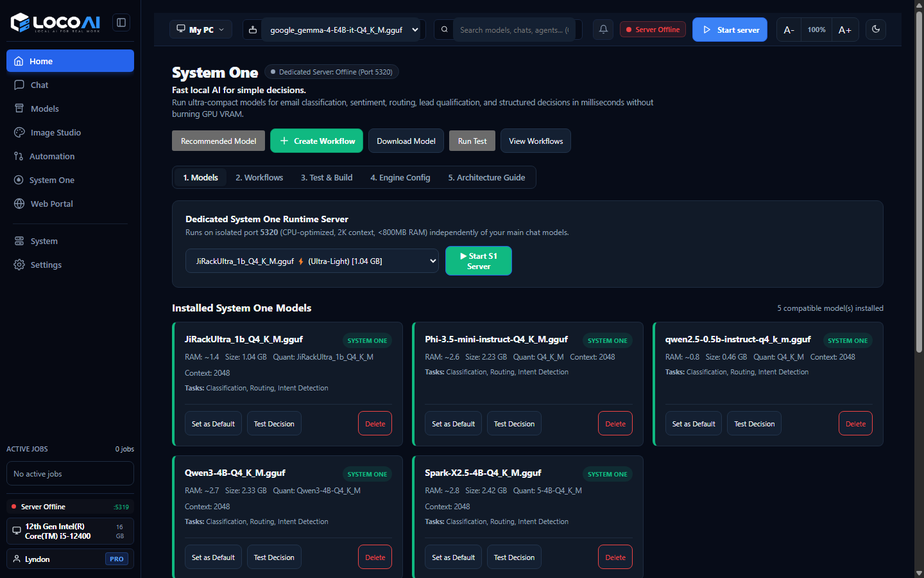Open the 4. Engine Config tab
Viewport: 924px width, 578px height.
pyautogui.click(x=400, y=177)
